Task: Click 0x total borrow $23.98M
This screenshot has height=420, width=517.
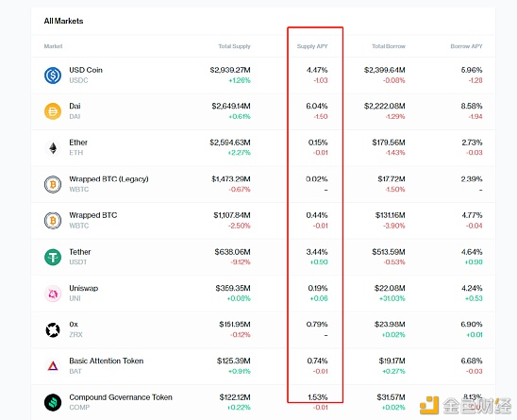Action: point(390,325)
